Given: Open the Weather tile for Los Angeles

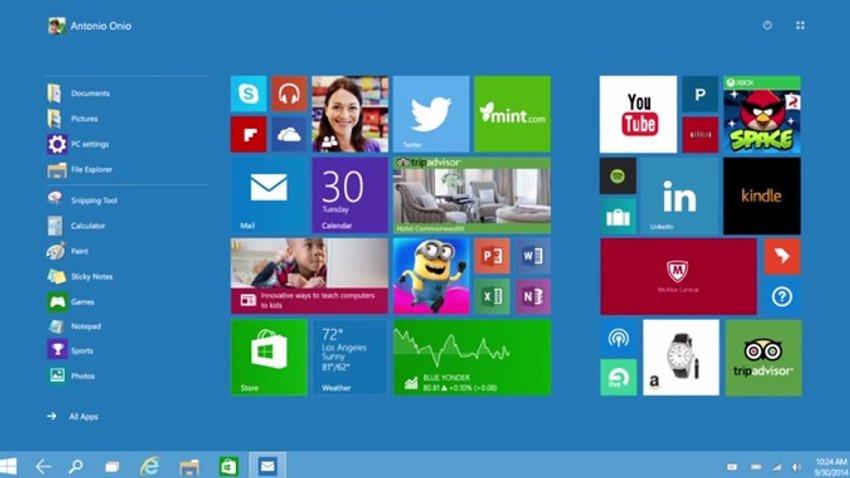Looking at the screenshot, I should (350, 357).
